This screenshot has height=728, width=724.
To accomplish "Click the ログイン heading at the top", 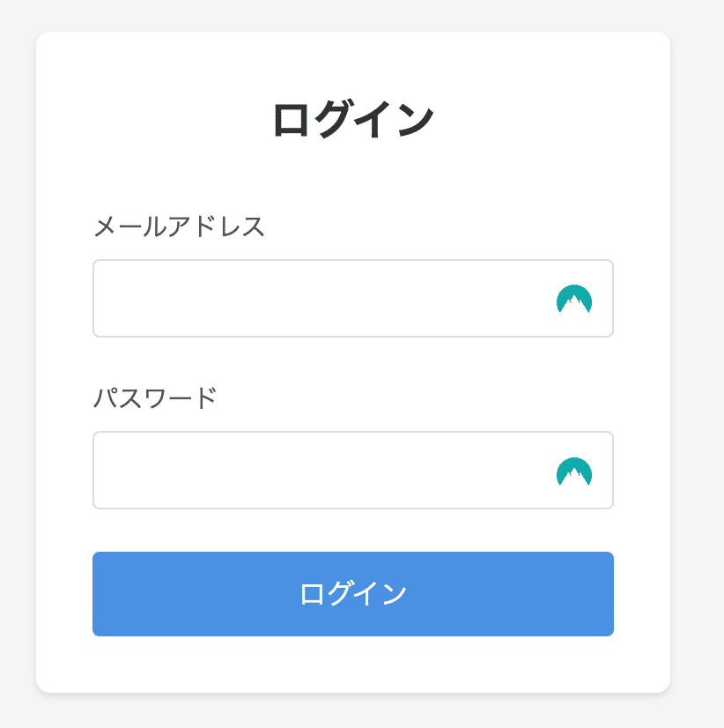I will tap(353, 119).
